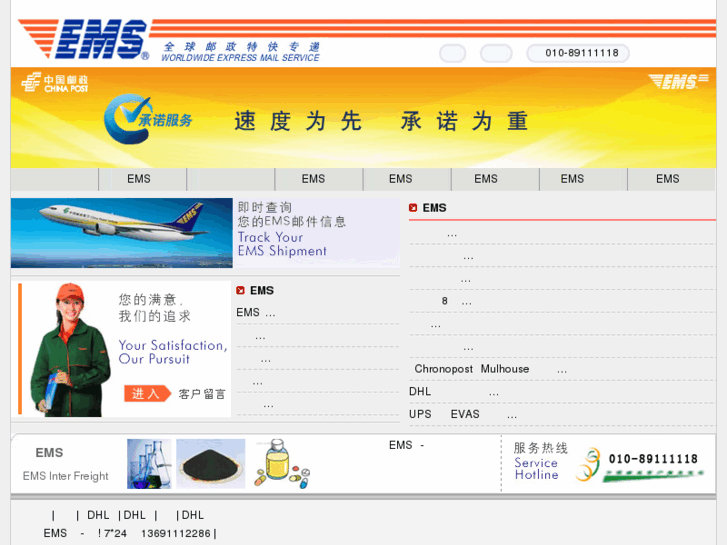Open the medicine bottle and pills thumbnail
Image resolution: width=727 pixels, height=545 pixels.
click(x=282, y=464)
